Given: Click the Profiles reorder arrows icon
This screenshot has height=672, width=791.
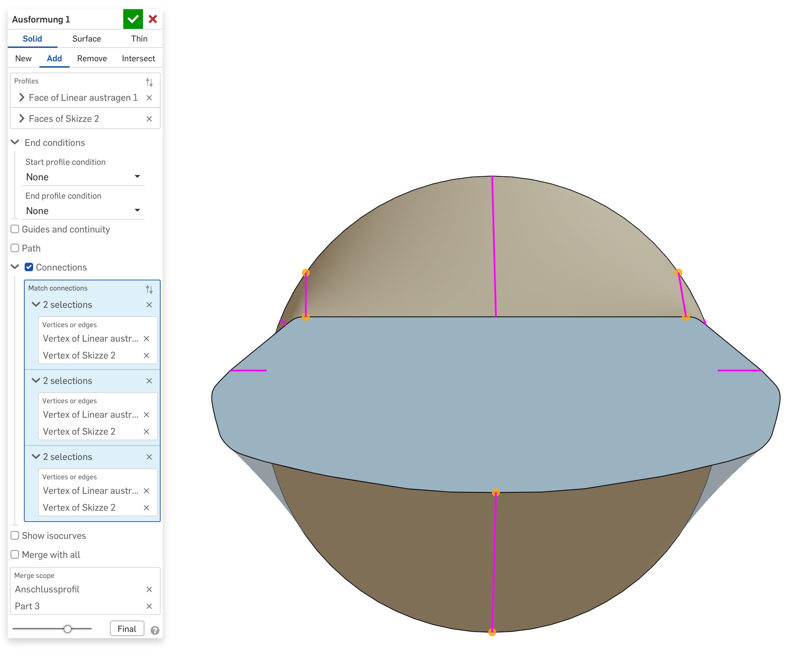Looking at the screenshot, I should (x=149, y=82).
